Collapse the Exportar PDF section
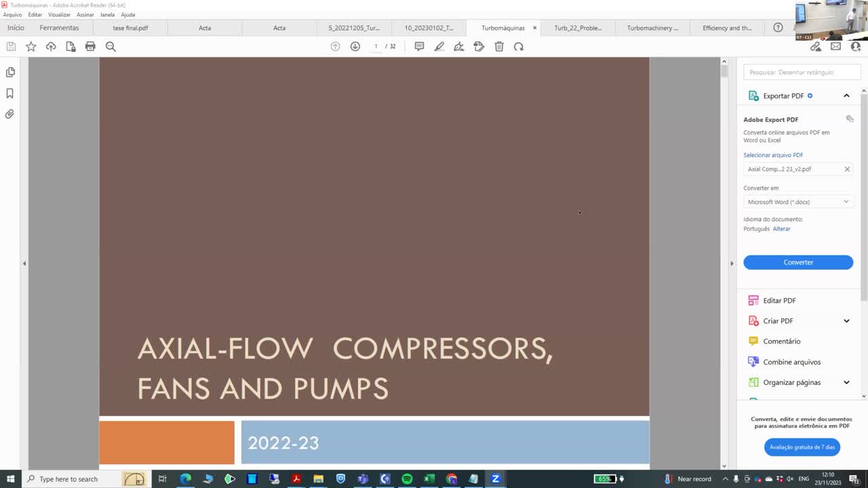This screenshot has width=868, height=488. [846, 96]
